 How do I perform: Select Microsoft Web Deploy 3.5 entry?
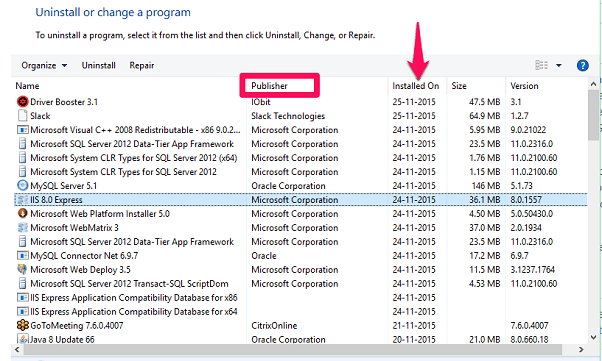(x=80, y=270)
